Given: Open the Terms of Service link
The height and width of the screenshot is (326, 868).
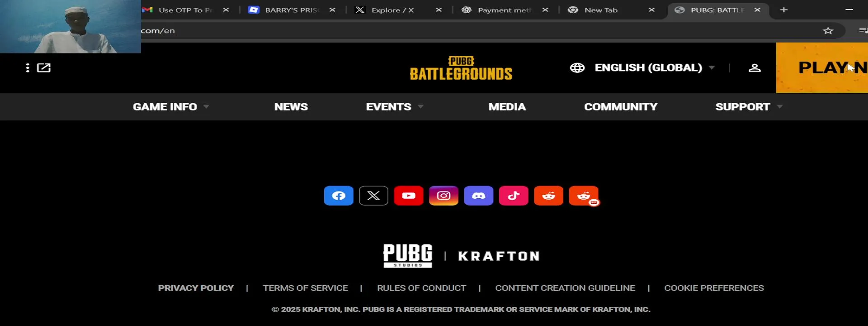Looking at the screenshot, I should pyautogui.click(x=306, y=288).
